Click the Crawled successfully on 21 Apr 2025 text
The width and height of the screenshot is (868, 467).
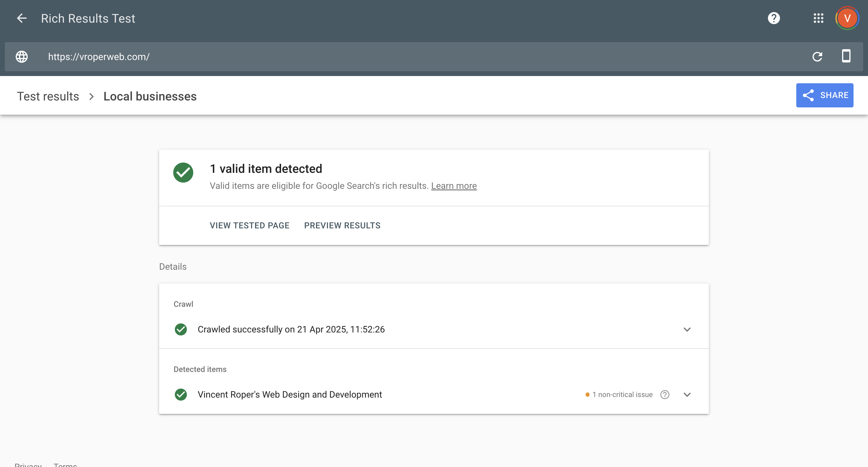click(x=291, y=329)
